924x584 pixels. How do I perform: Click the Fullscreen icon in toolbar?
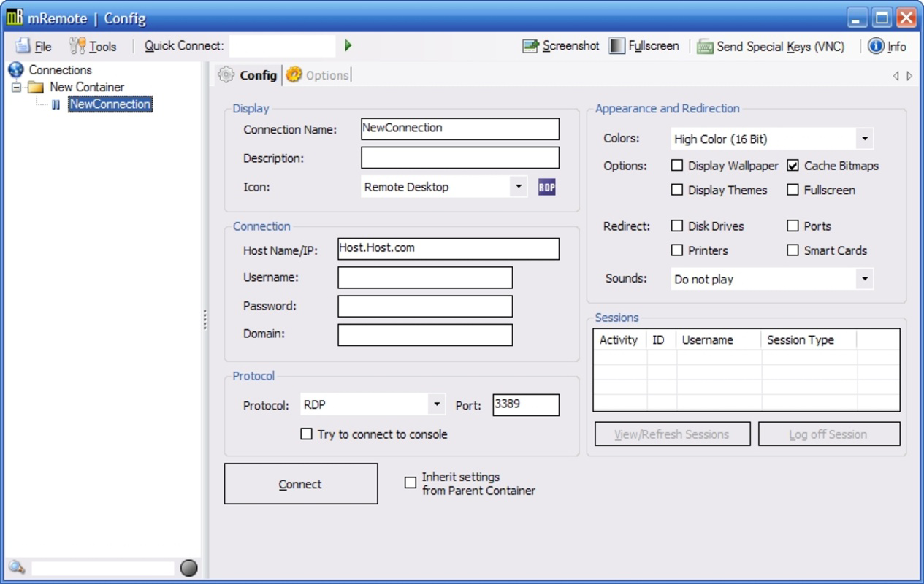point(617,46)
